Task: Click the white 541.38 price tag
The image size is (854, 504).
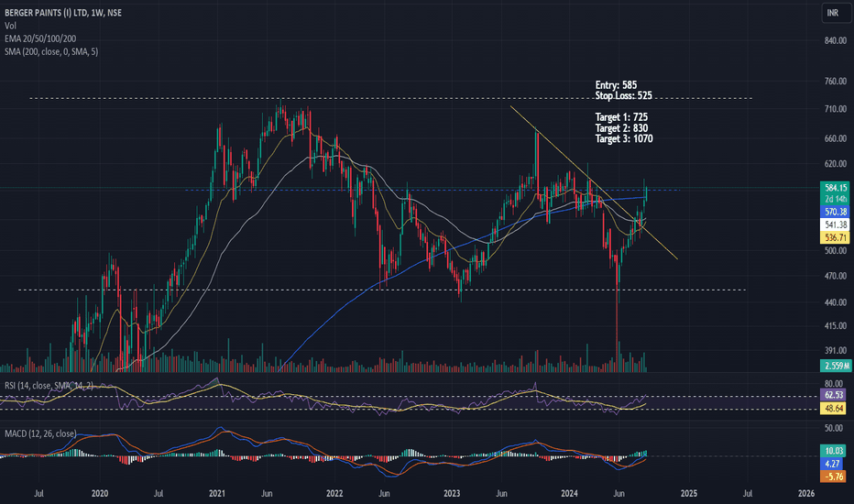Action: [x=835, y=225]
